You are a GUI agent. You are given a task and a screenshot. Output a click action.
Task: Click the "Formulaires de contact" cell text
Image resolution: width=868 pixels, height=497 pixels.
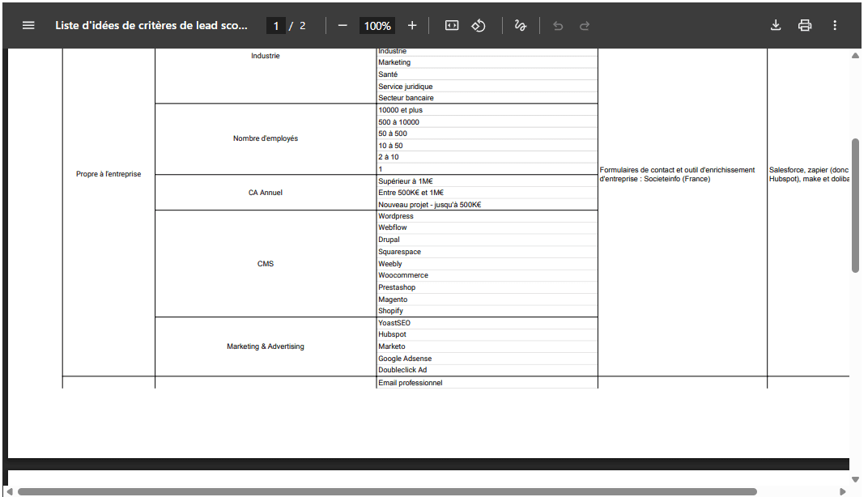click(676, 174)
